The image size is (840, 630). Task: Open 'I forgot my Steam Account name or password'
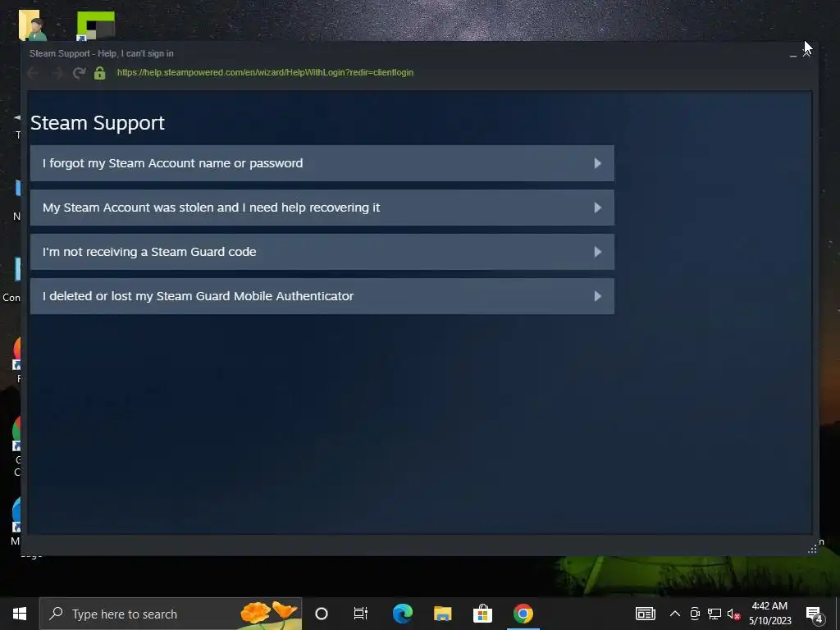pos(322,163)
